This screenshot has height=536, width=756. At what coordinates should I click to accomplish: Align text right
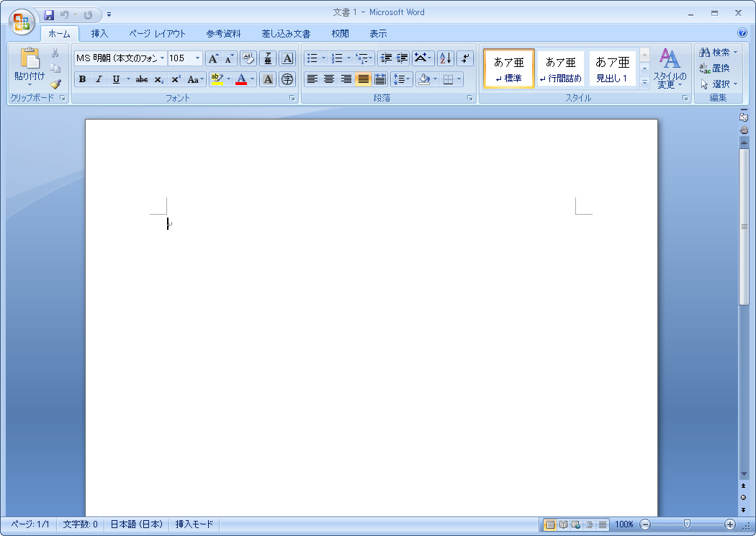click(x=346, y=79)
